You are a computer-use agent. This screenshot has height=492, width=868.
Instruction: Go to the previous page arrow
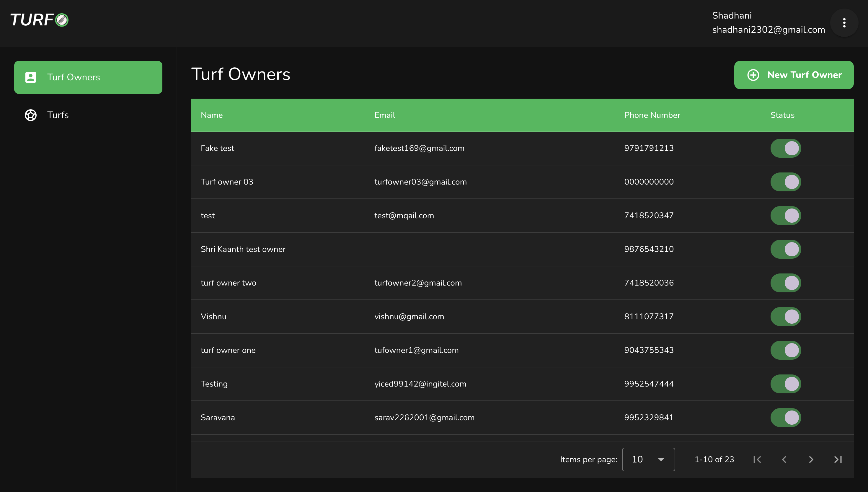point(784,460)
